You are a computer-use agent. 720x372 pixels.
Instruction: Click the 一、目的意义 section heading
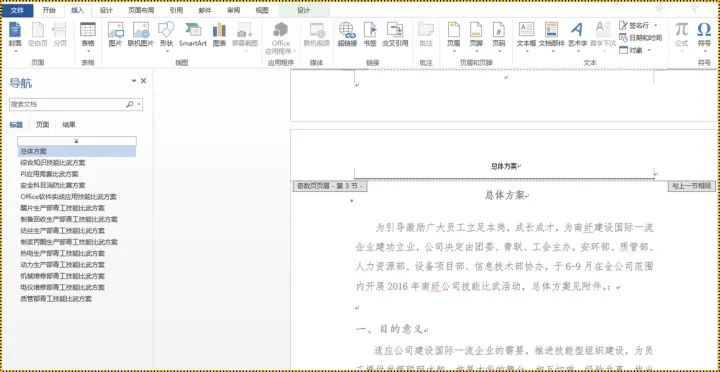pos(389,329)
